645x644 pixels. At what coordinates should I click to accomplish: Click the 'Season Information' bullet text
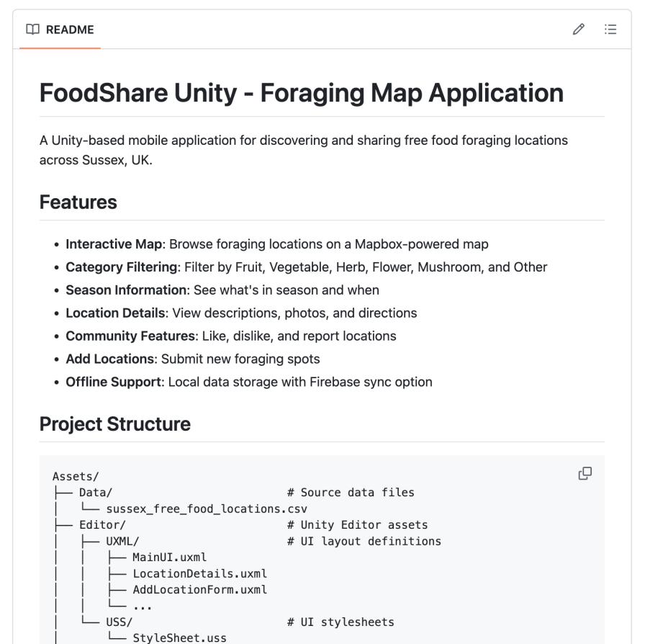click(x=222, y=290)
